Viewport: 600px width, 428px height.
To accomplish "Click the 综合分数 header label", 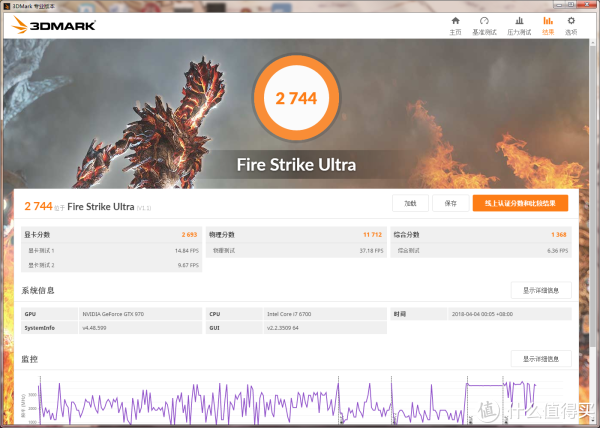I will pos(406,234).
